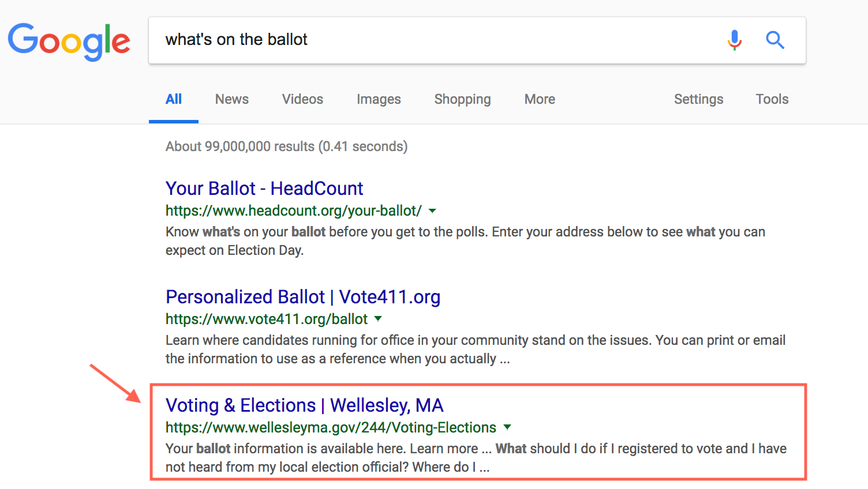This screenshot has height=489, width=868.
Task: Switch to the Images tab
Action: tap(379, 99)
